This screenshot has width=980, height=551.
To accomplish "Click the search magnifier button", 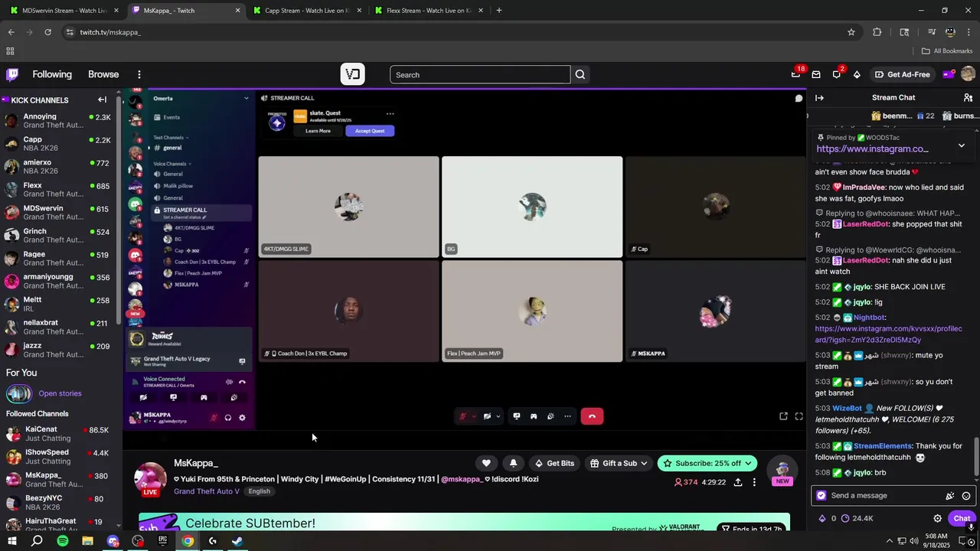I will point(580,74).
